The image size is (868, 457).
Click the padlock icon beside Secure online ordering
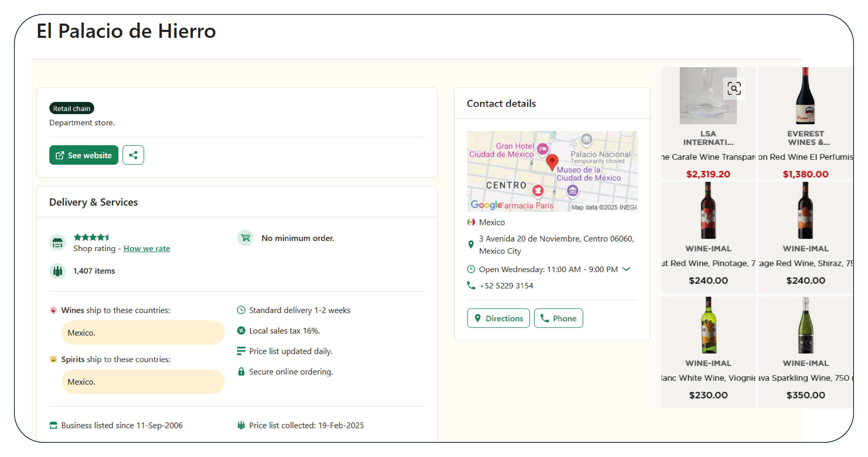pos(241,371)
